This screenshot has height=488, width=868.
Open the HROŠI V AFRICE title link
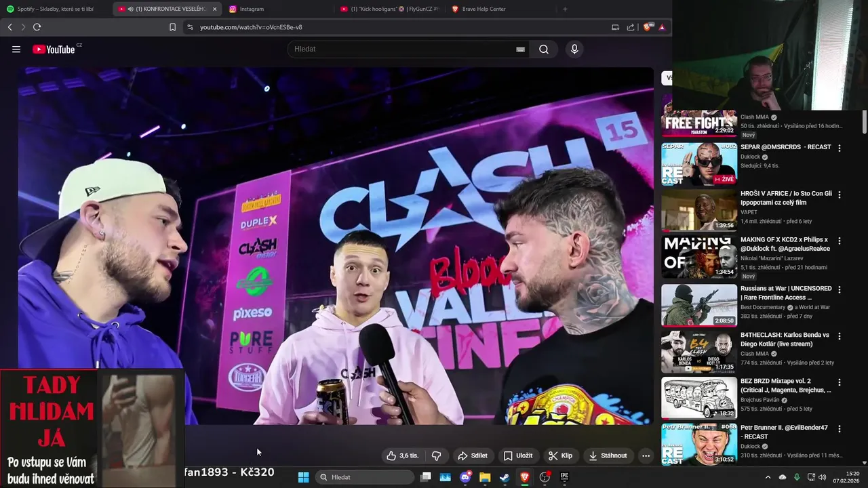pyautogui.click(x=786, y=198)
